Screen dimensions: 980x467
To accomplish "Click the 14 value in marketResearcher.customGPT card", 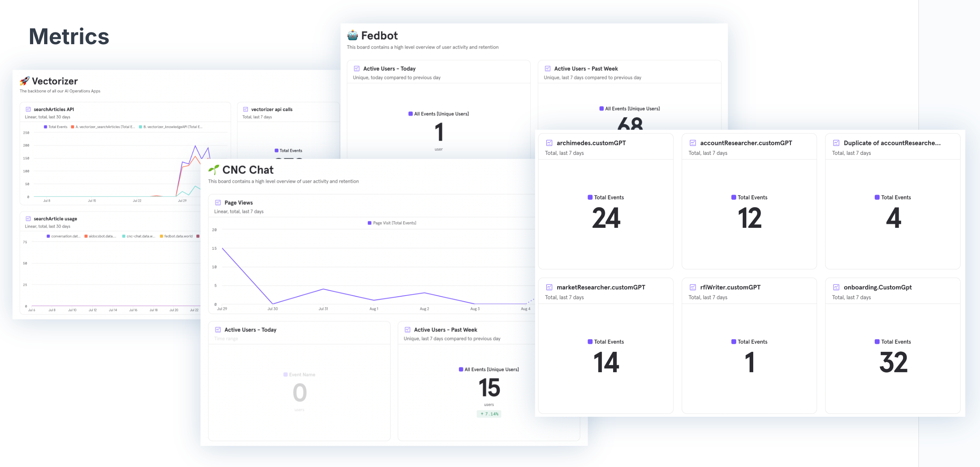I will click(x=606, y=362).
